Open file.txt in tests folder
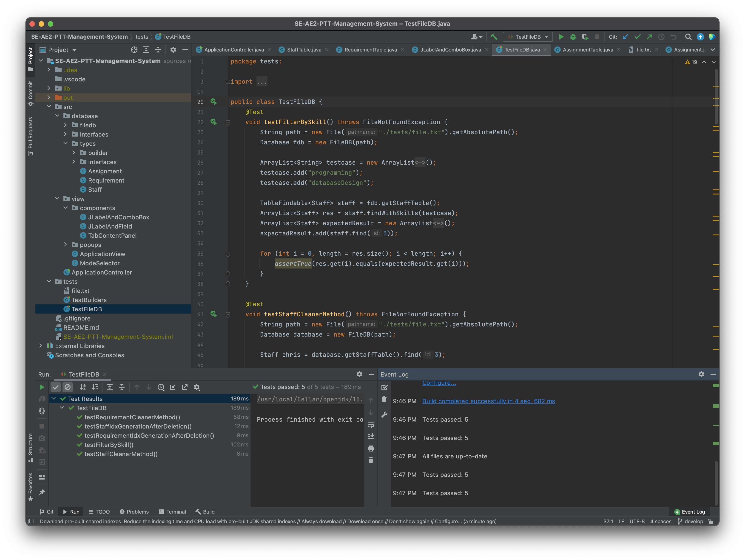 (x=80, y=290)
